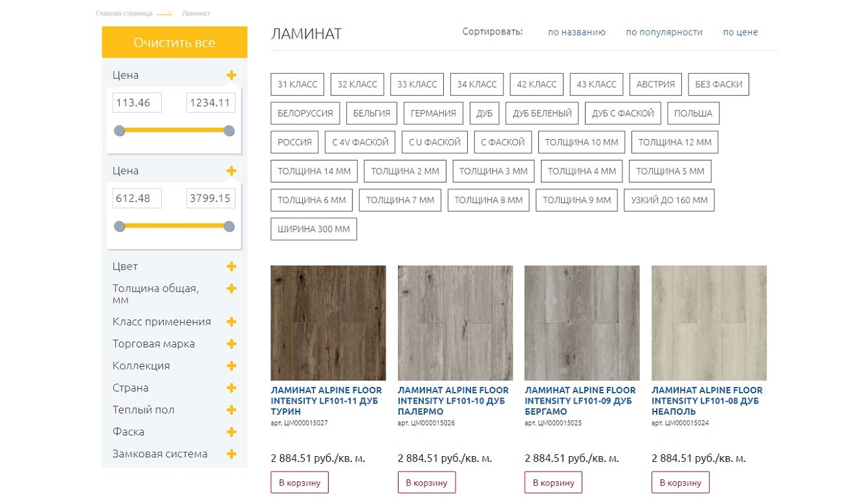Filter by the БЕЗ ФАСКИ tag

tap(719, 84)
